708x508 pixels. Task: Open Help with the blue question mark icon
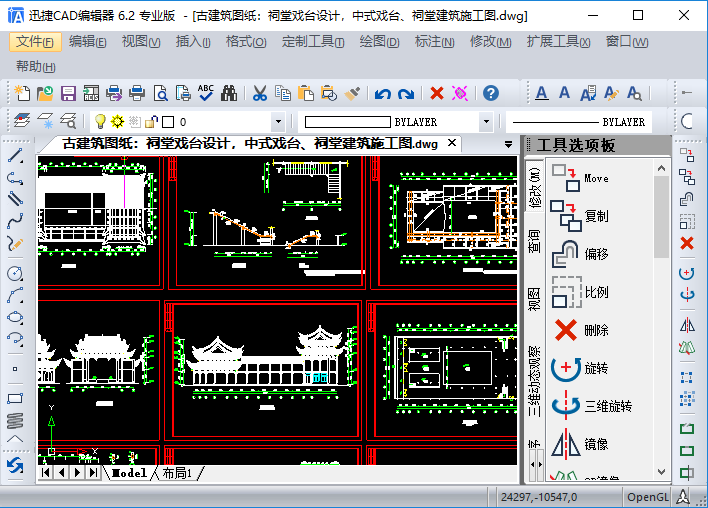(x=491, y=93)
